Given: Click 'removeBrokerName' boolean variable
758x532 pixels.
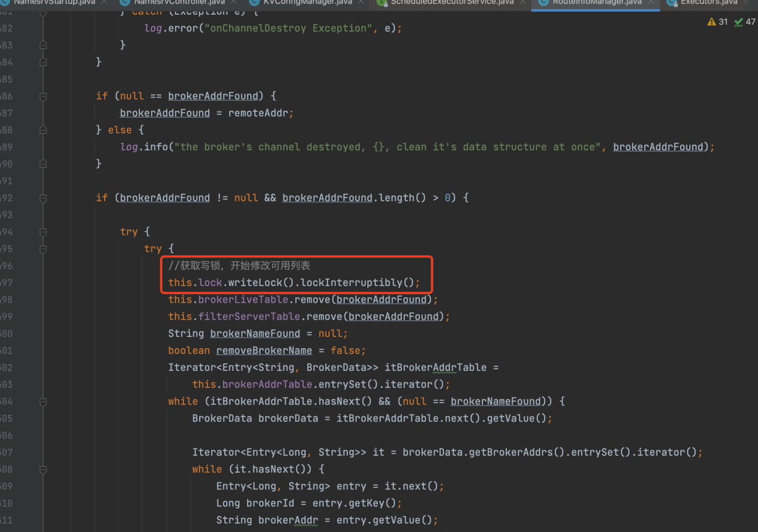Looking at the screenshot, I should (x=264, y=351).
